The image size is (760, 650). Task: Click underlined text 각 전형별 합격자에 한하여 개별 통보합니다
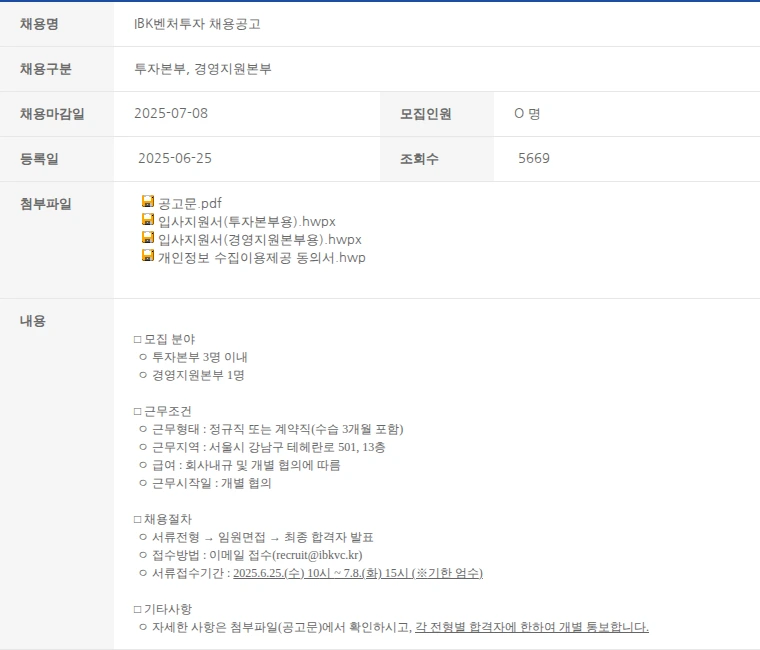pyautogui.click(x=532, y=627)
